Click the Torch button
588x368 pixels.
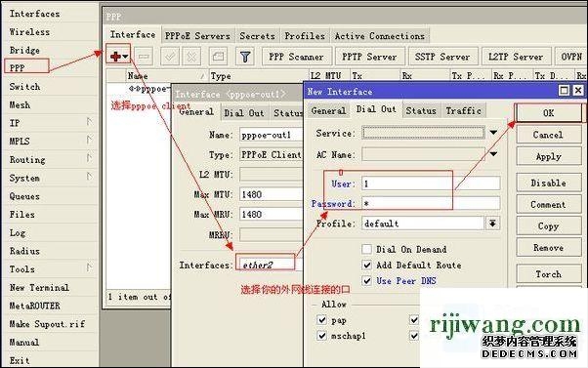click(549, 274)
